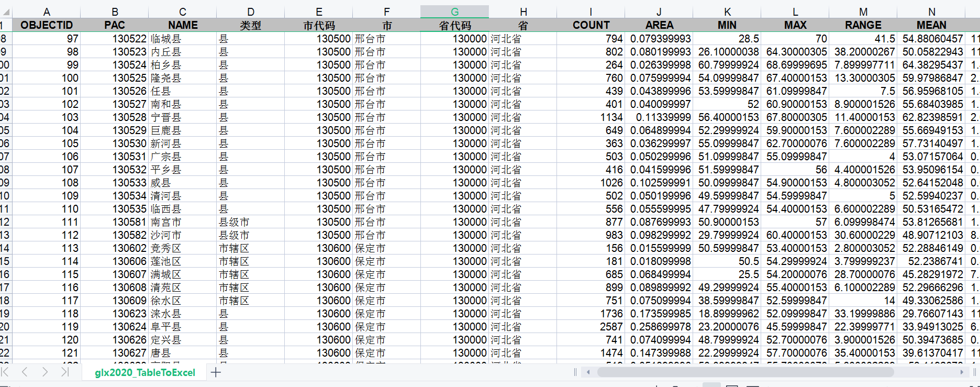Viewport: 980px width, 387px height.
Task: Click the OBJECTID header cell
Action: pyautogui.click(x=47, y=25)
